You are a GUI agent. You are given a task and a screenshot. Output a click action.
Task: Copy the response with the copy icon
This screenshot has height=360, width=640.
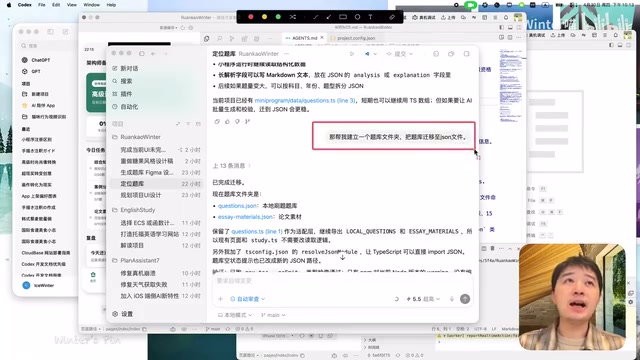(217, 121)
